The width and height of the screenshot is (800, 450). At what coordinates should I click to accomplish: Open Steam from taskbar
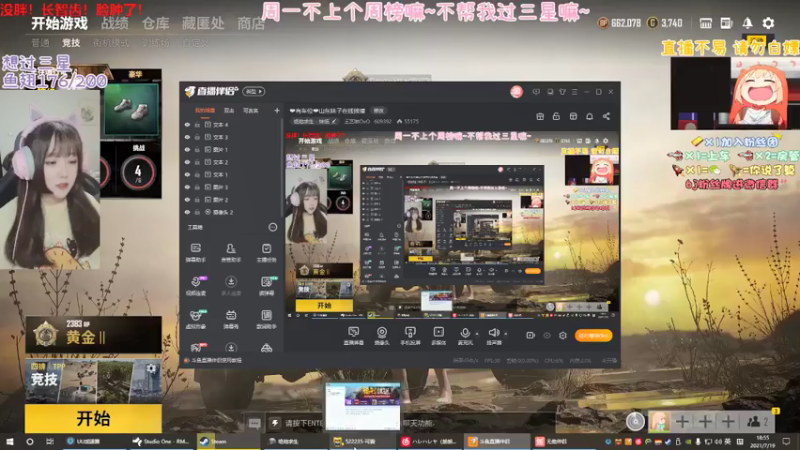point(228,441)
